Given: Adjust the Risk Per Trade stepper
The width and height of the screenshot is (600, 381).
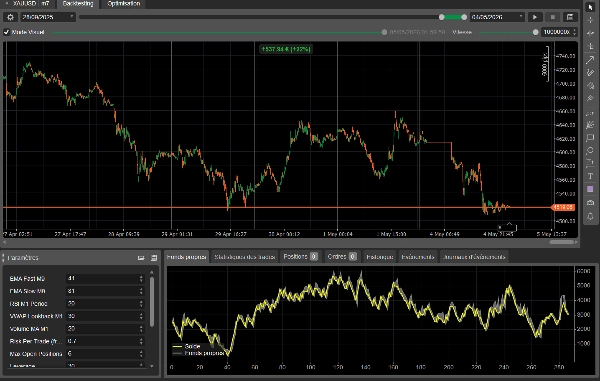Looking at the screenshot, I should [x=141, y=341].
